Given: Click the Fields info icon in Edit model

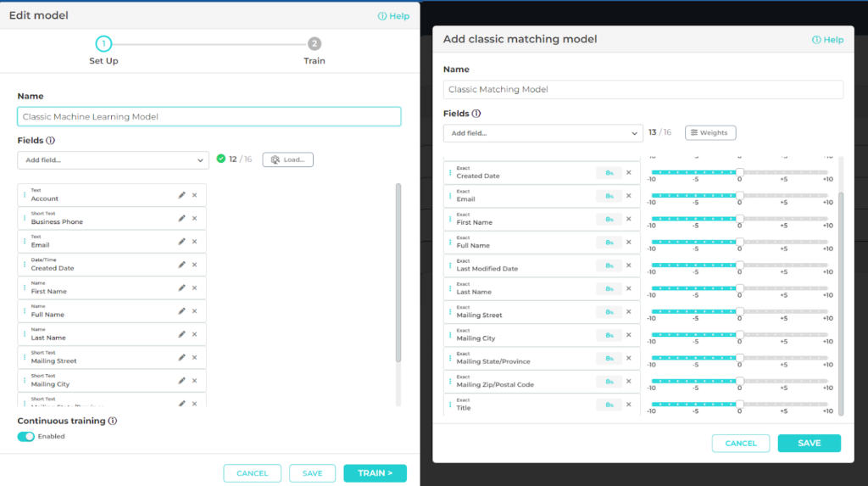Looking at the screenshot, I should coord(51,141).
